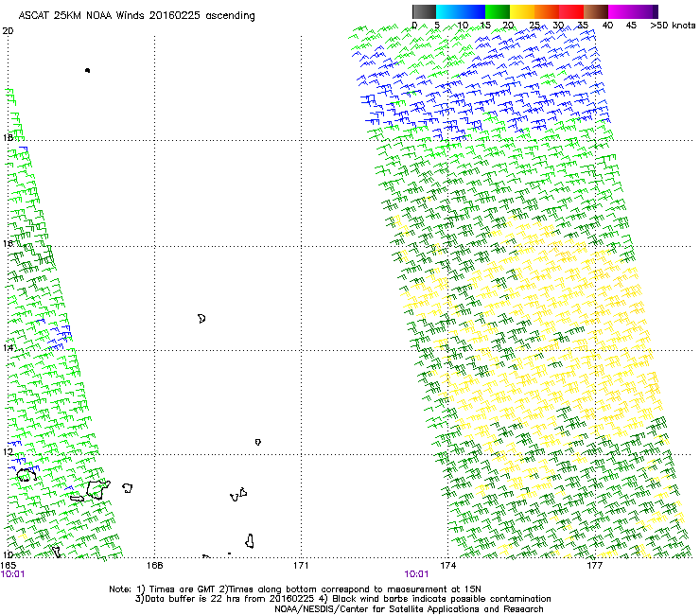Click the longitude label '165' on bottom axis
Image resolution: width=700 pixels, height=615 pixels.
point(9,566)
